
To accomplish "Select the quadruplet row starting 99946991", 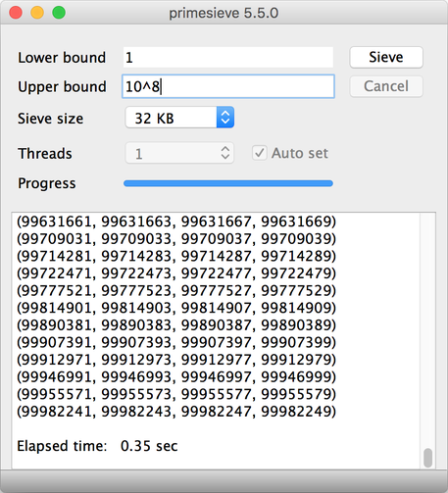I will tap(176, 377).
